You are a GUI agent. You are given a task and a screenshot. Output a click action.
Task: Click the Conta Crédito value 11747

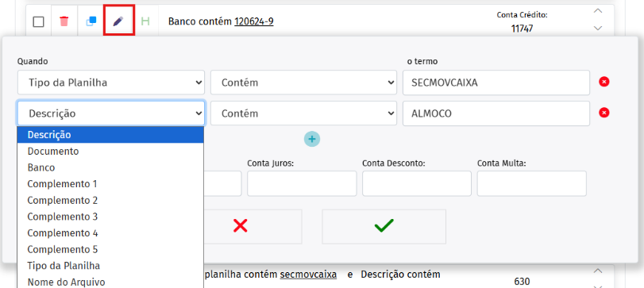click(522, 29)
